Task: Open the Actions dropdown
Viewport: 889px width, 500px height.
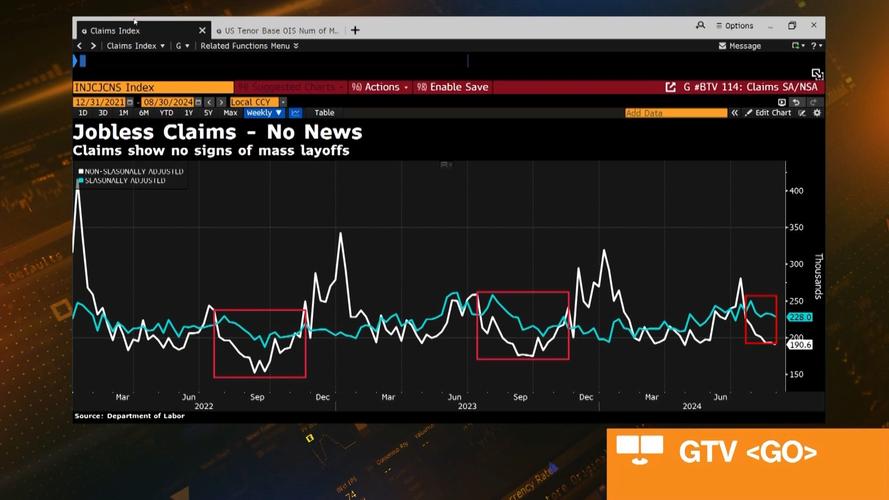Action: point(380,87)
